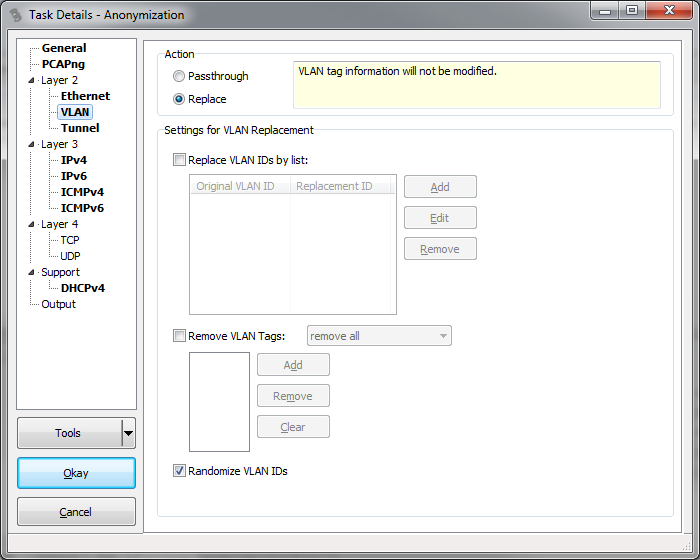Select the IPv6 tree item
This screenshot has width=700, height=560.
tap(74, 176)
